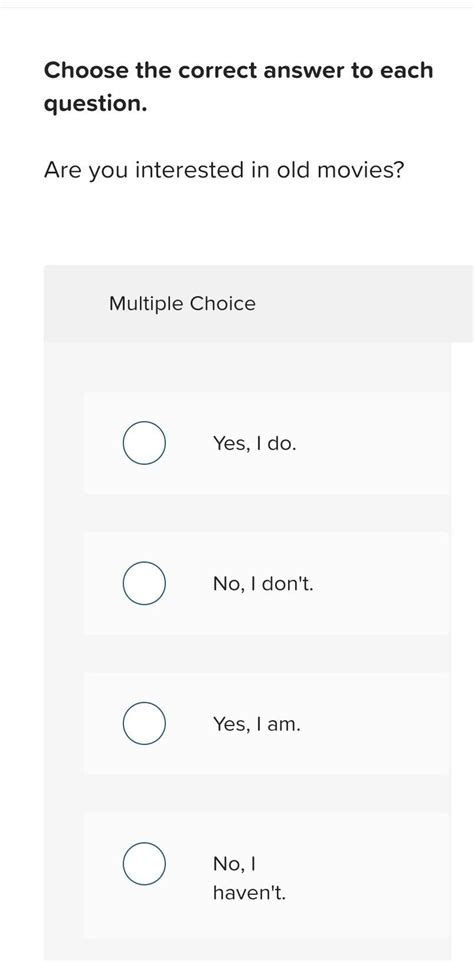
Task: Select the radio button for "No, I don't."
Action: click(143, 583)
